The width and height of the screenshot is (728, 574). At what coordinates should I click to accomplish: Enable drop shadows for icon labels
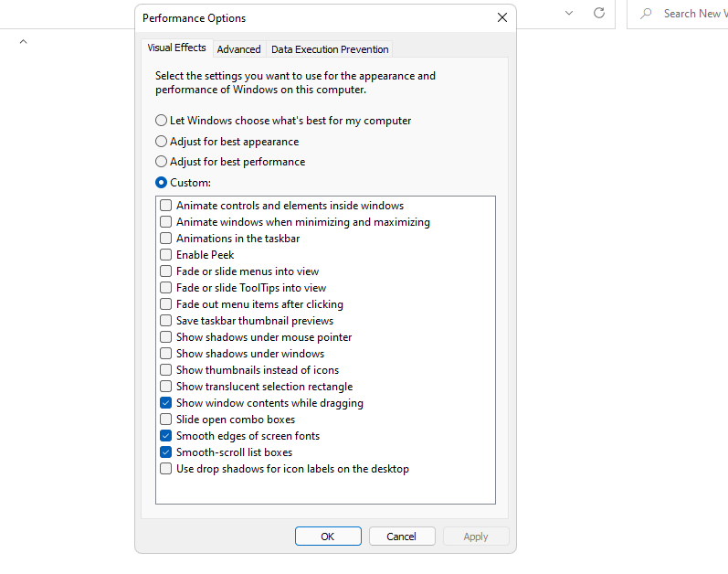click(165, 469)
